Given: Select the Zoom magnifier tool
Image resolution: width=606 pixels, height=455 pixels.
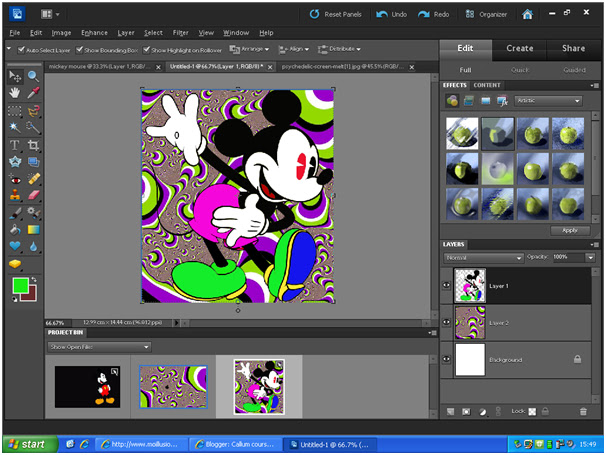Looking at the screenshot, I should (33, 77).
